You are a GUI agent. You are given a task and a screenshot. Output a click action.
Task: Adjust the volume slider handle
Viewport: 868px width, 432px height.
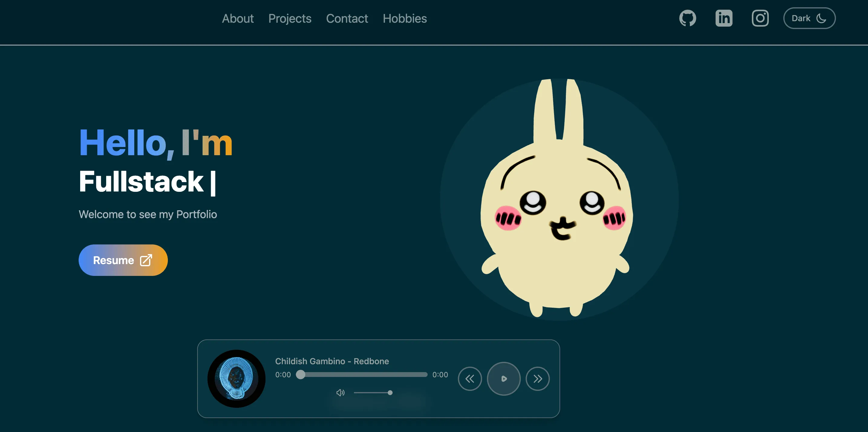click(390, 393)
